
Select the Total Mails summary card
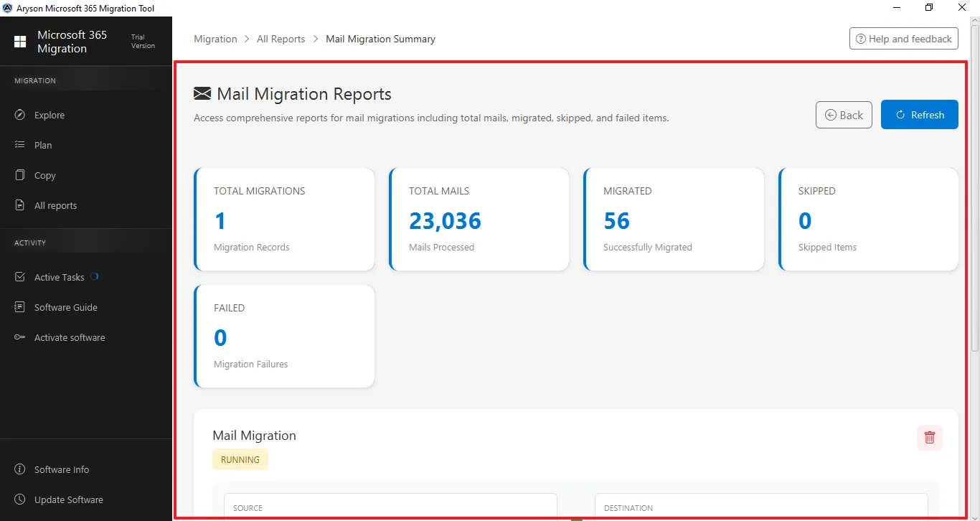click(x=479, y=220)
